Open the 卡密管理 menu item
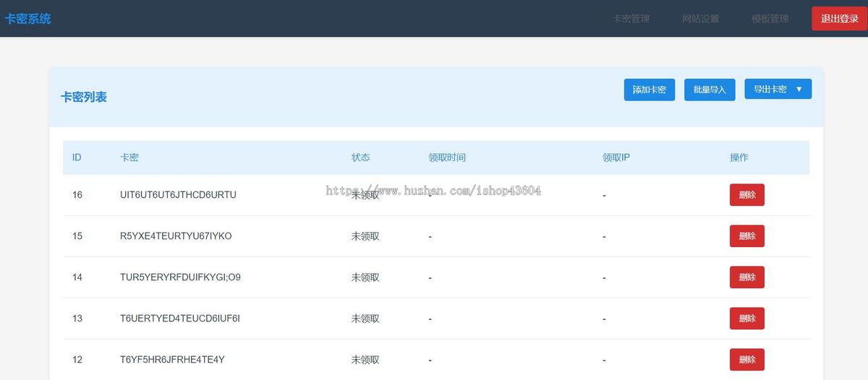Screen dimensions: 868x380 coord(631,19)
